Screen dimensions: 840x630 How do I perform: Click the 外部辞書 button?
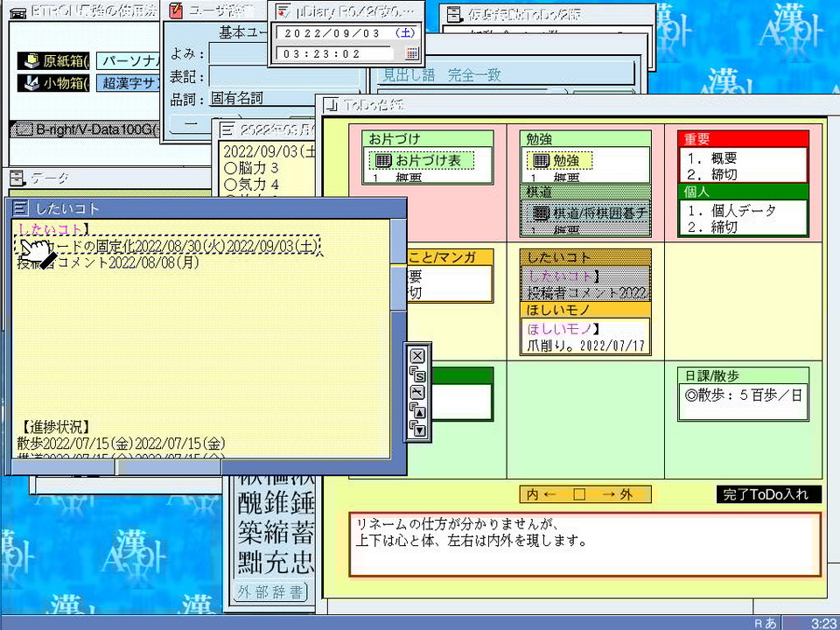tap(271, 592)
